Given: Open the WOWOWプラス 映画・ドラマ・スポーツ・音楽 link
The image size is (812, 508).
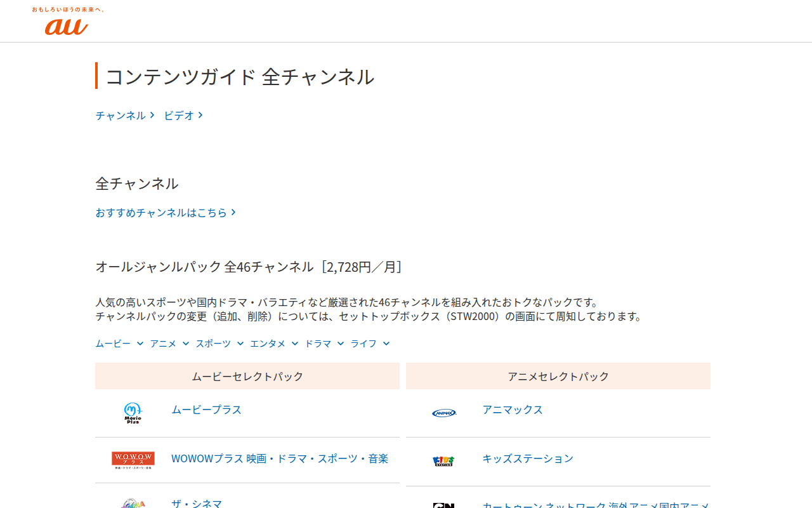Looking at the screenshot, I should [280, 458].
